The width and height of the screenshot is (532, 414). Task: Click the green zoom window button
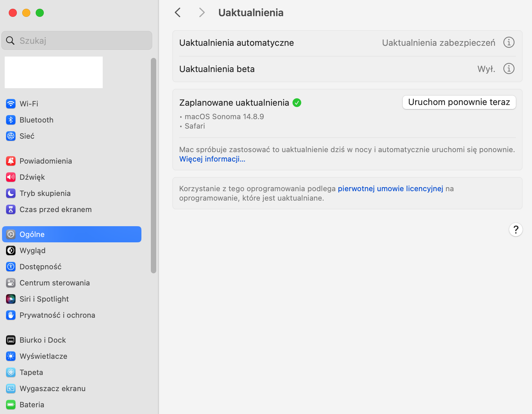[x=40, y=13]
